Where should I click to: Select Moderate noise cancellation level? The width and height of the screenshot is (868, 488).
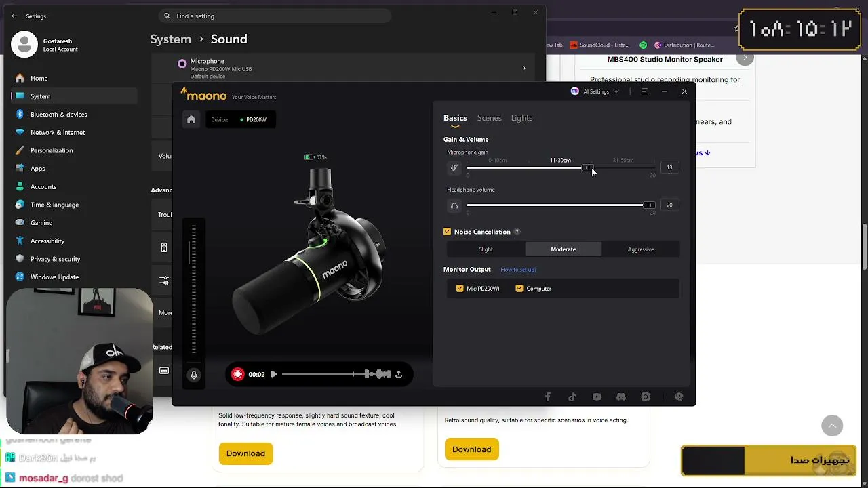pos(564,249)
